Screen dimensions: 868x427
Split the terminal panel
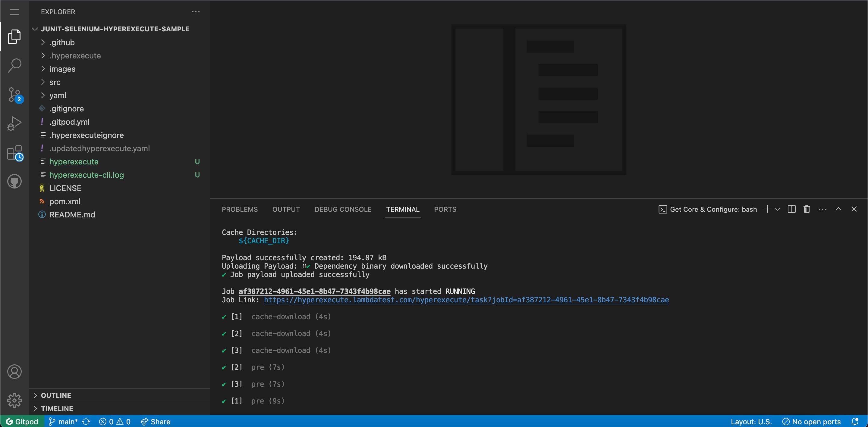791,209
